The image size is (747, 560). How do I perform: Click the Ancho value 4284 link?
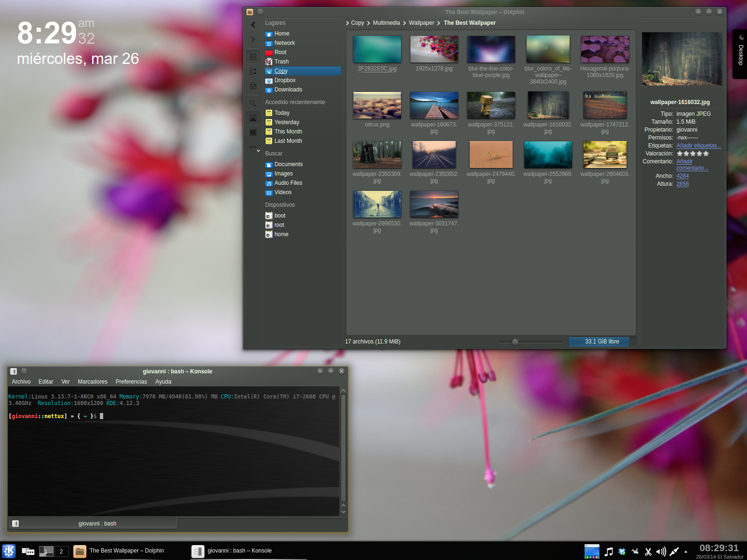683,176
